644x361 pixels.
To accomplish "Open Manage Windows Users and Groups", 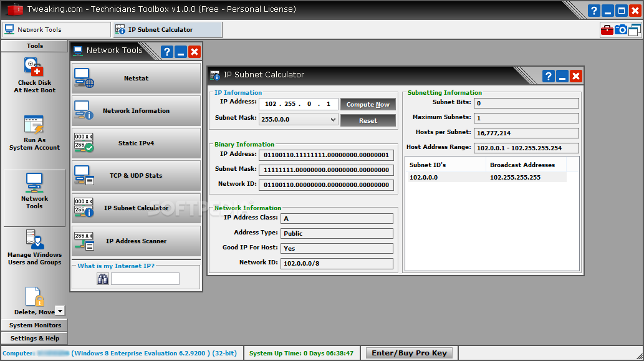I will (34, 248).
